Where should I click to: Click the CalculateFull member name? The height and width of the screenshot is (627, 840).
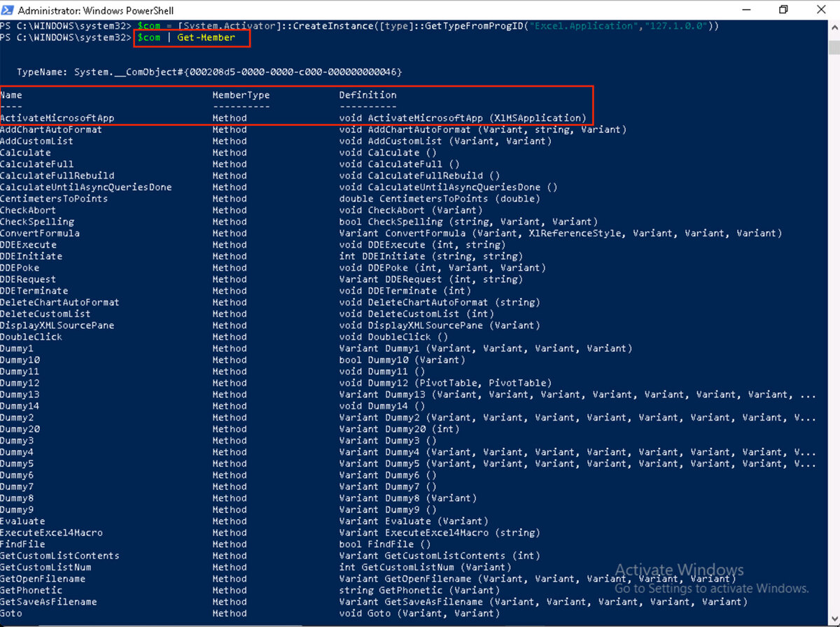point(36,164)
